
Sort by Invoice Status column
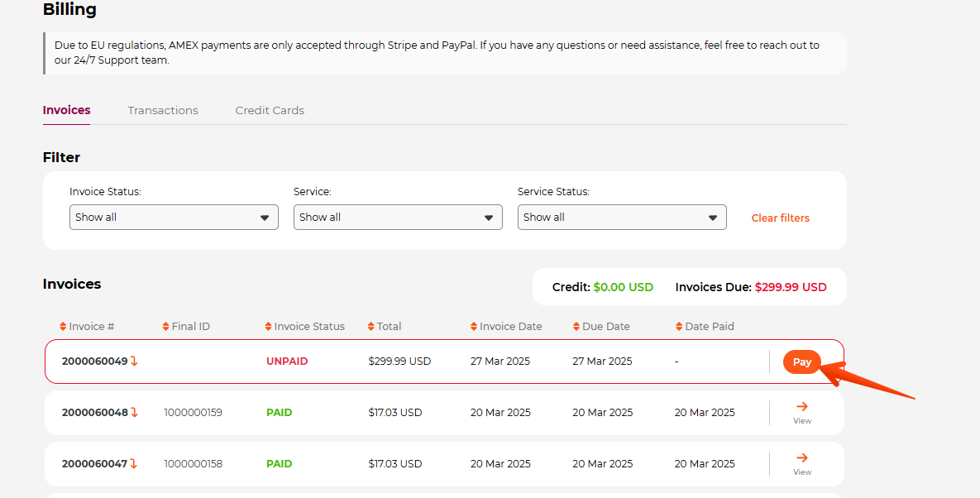click(x=268, y=327)
